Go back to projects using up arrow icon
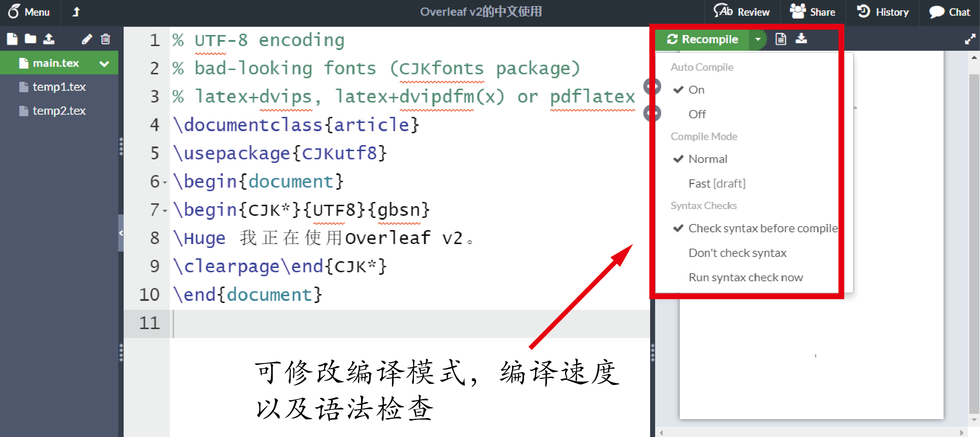This screenshot has height=437, width=980. point(76,12)
